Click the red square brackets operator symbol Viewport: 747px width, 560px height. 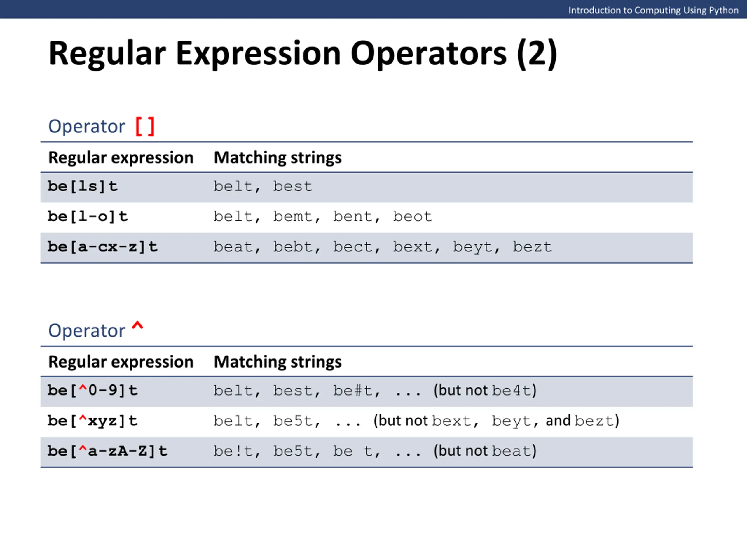(x=145, y=127)
